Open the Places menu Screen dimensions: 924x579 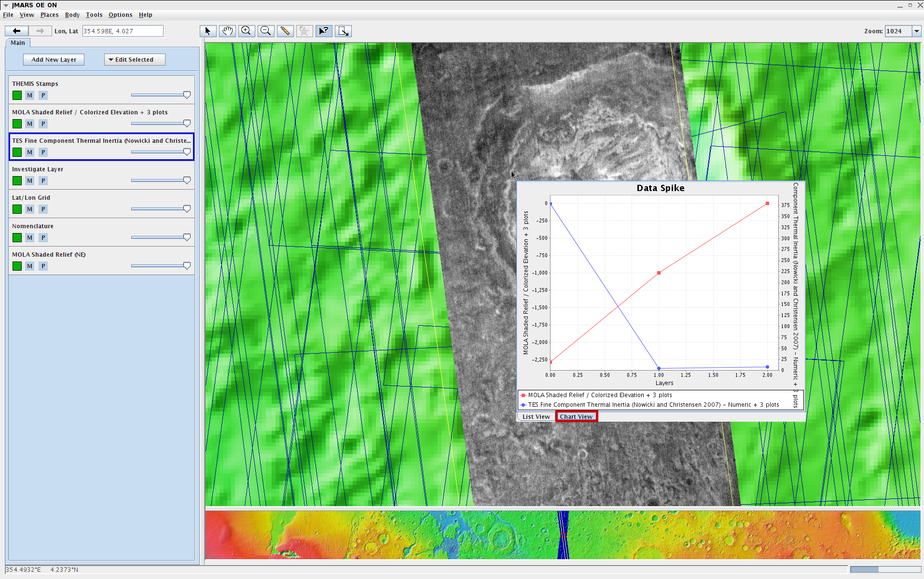tap(49, 15)
